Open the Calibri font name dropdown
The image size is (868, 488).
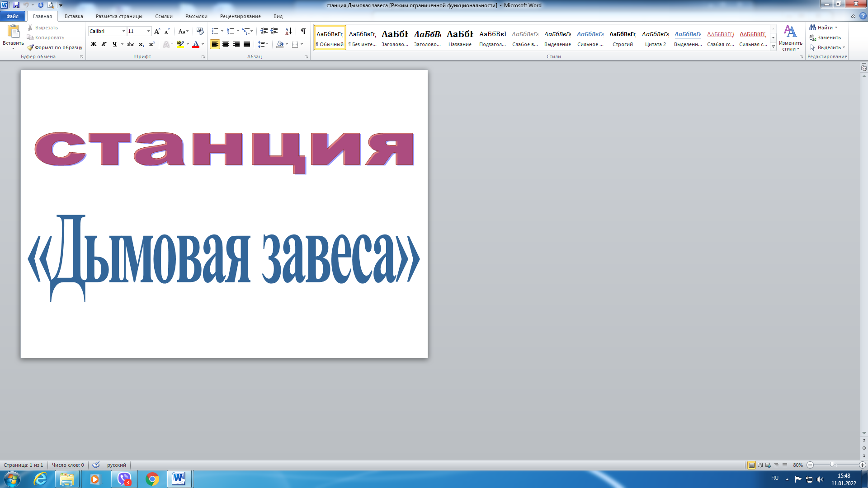(x=123, y=31)
